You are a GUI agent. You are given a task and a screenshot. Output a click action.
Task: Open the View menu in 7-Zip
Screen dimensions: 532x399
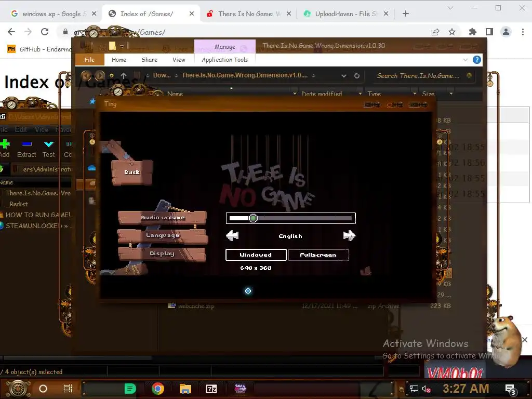click(42, 129)
